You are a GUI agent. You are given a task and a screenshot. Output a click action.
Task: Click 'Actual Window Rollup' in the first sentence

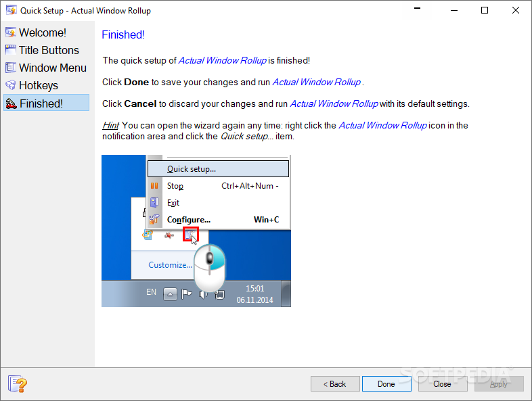[x=222, y=60]
